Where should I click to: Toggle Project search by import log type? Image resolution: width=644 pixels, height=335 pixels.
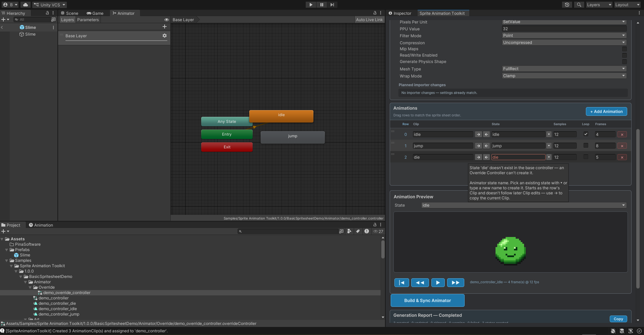(x=367, y=231)
